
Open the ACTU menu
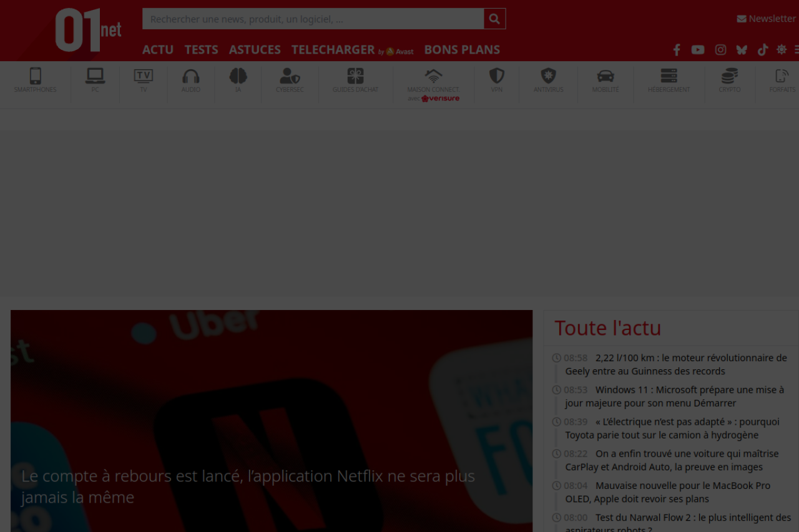tap(158, 50)
